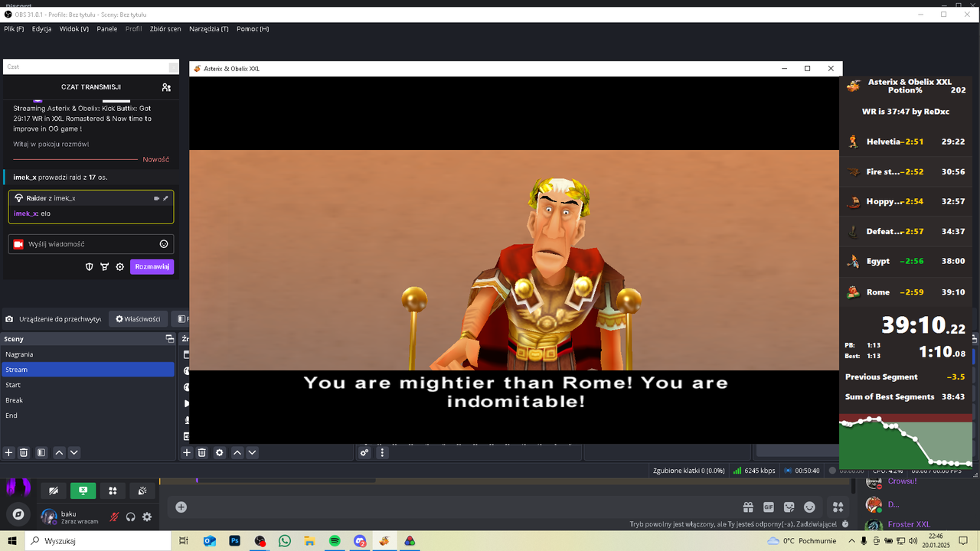The height and width of the screenshot is (551, 980).
Task: Add a new source with the plus icon
Action: [x=187, y=453]
